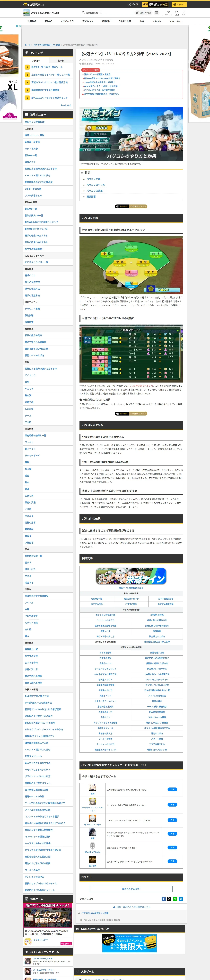Image resolution: width=210 pixels, height=980 pixels.
Task: Open the ポイ活 points icon link
Action: (133, 5)
